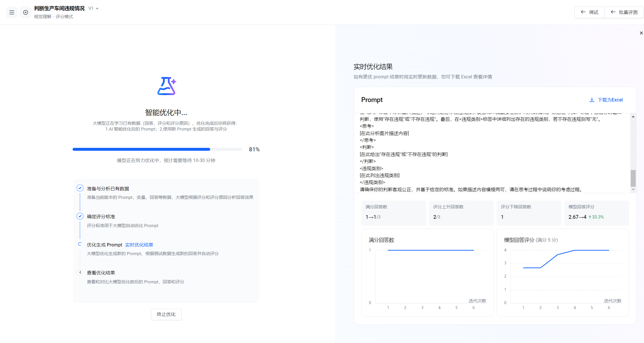Click the 模型回答评分 stat card
644x343 pixels.
click(596, 213)
